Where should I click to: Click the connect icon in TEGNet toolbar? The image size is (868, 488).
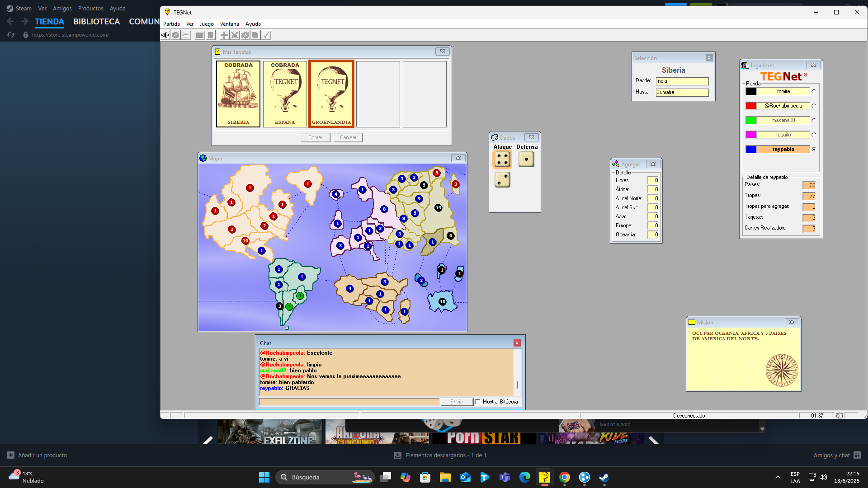[165, 35]
